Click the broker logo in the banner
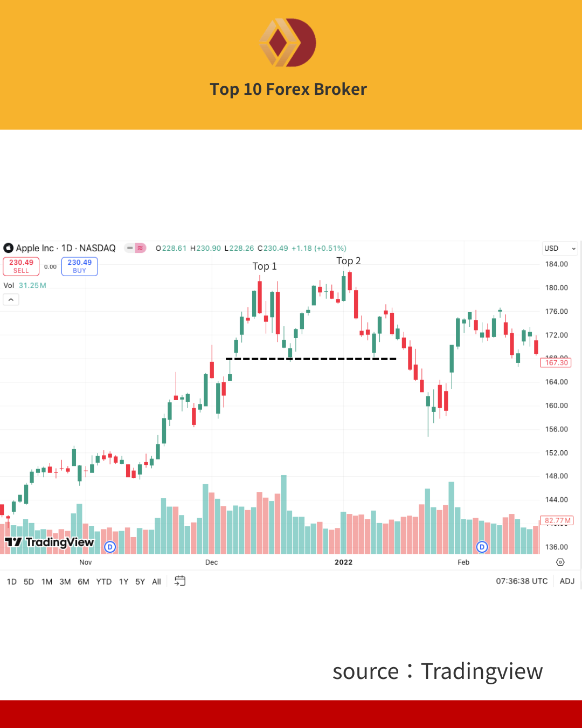 288,43
